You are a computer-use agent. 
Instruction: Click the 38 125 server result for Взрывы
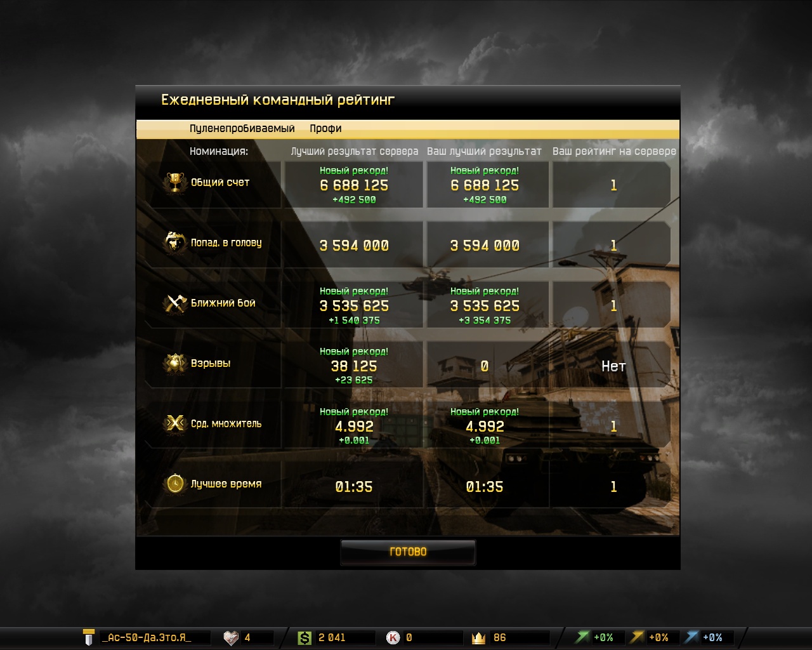(x=354, y=366)
